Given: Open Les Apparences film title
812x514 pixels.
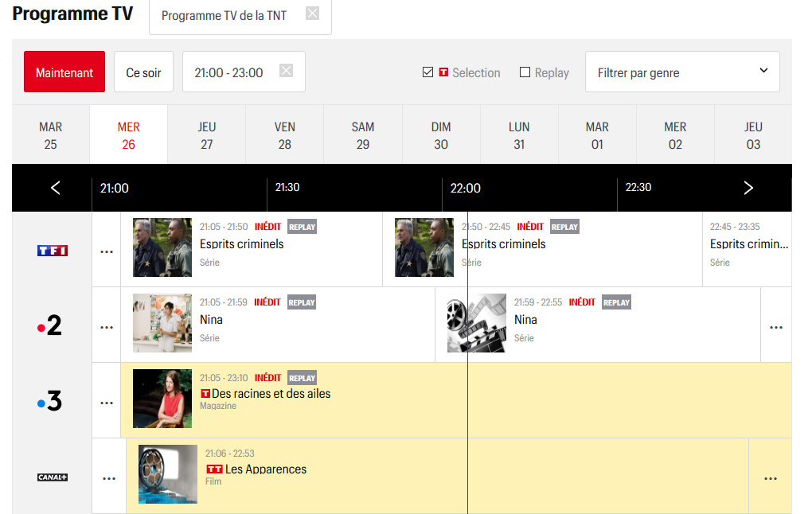Looking at the screenshot, I should tap(266, 469).
